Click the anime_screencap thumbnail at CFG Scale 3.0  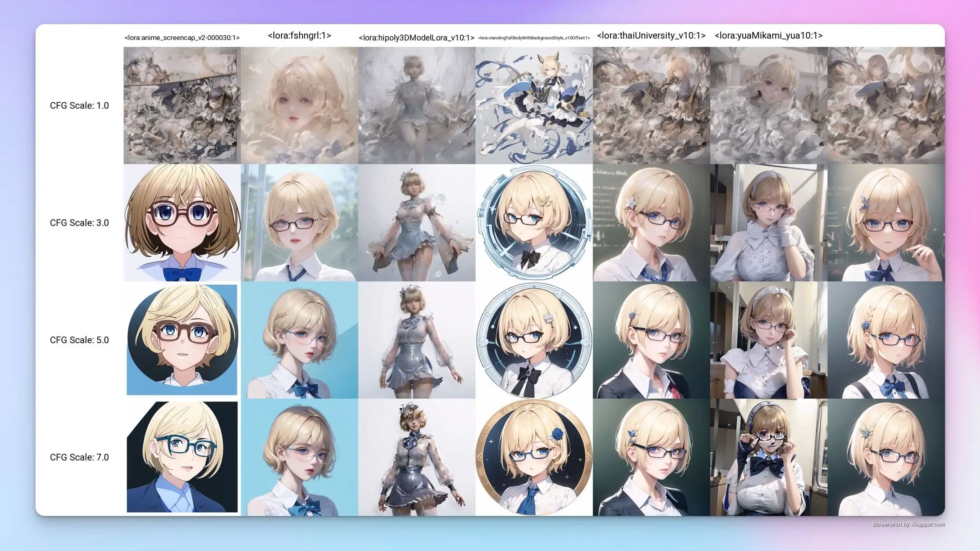(182, 223)
